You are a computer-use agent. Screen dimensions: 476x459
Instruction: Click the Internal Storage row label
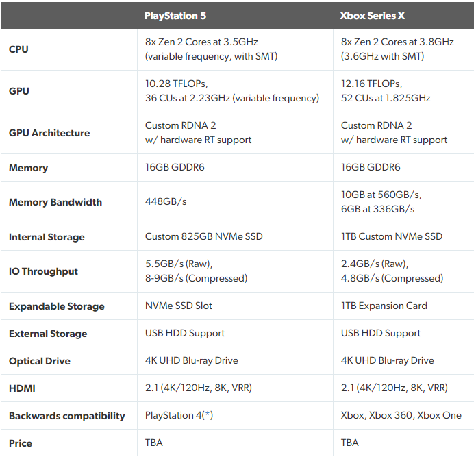(47, 237)
